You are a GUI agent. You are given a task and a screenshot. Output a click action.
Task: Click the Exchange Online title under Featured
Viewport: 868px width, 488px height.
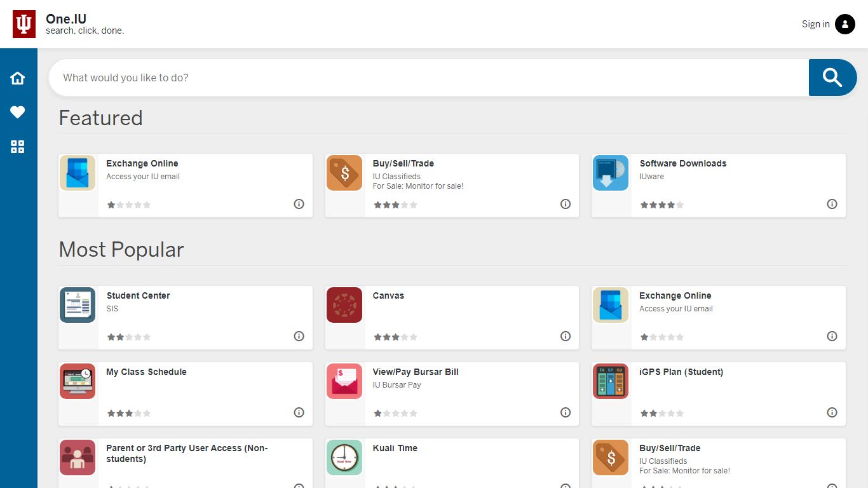pyautogui.click(x=142, y=163)
